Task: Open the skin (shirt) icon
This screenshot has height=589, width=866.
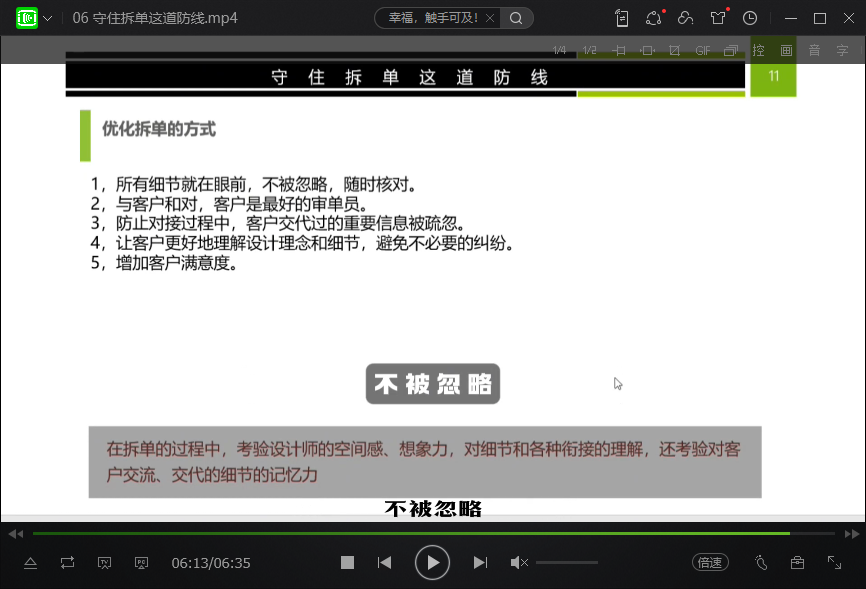Action: (718, 18)
